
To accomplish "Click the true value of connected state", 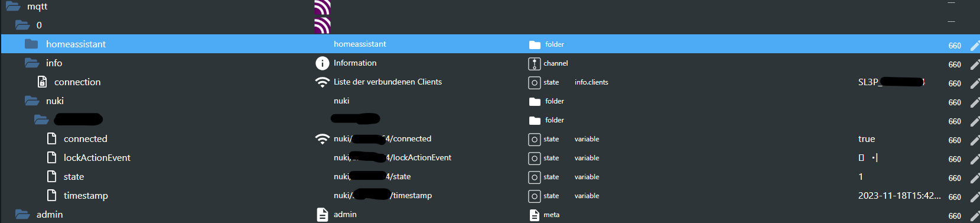I will (867, 139).
